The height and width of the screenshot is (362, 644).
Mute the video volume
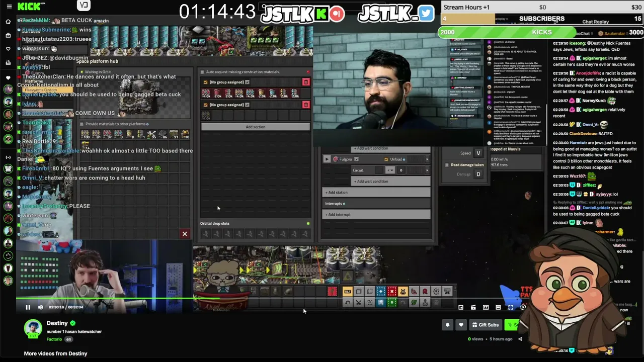point(41,307)
